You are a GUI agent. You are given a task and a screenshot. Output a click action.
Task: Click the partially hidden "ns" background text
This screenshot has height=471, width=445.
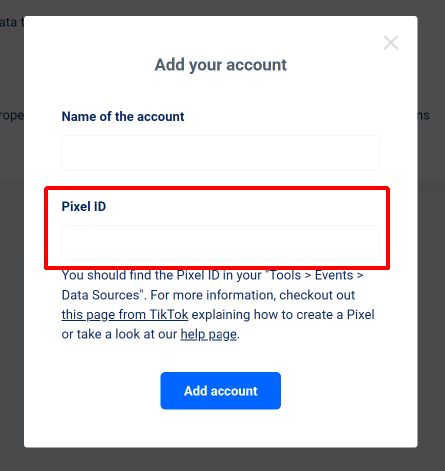[x=423, y=115]
